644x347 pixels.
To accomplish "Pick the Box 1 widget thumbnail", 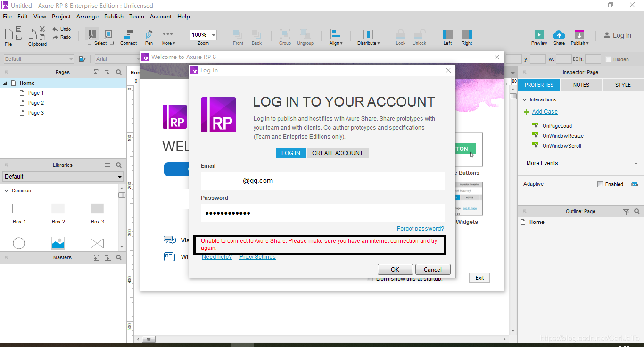I will 19,208.
